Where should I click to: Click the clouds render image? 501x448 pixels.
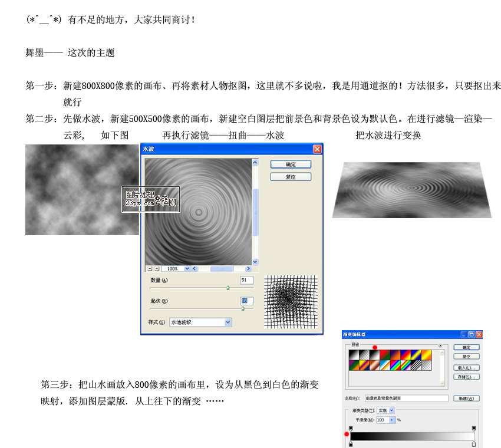tap(82, 190)
